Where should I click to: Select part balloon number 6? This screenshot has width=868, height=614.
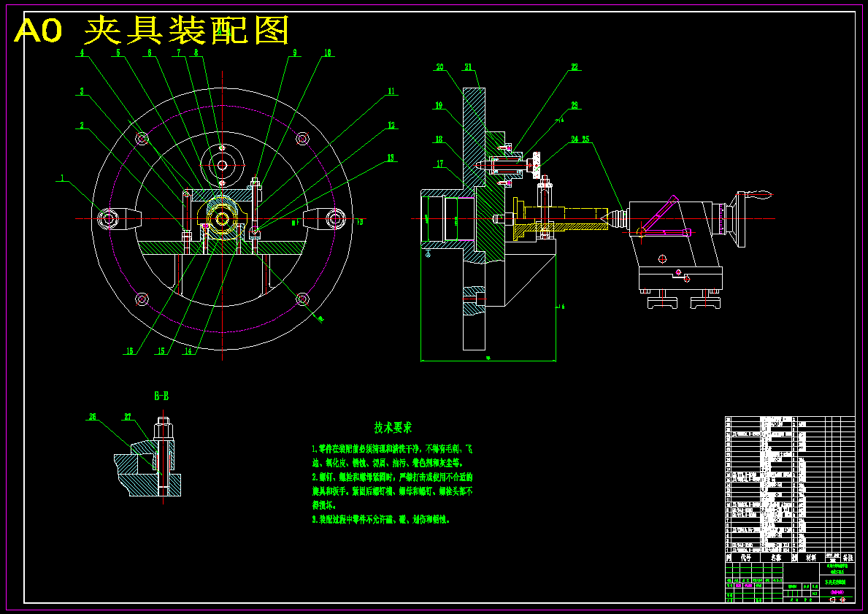click(x=150, y=53)
